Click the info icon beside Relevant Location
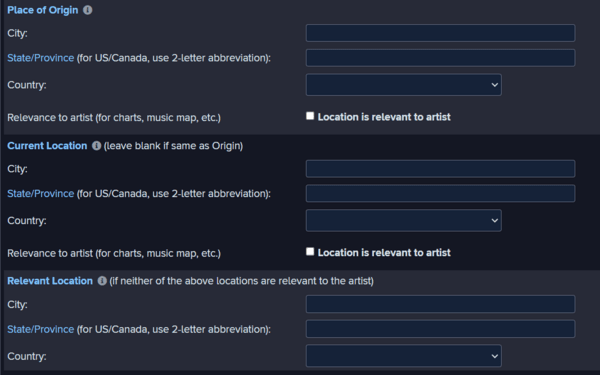Viewport: 600px width, 375px height. pos(102,281)
